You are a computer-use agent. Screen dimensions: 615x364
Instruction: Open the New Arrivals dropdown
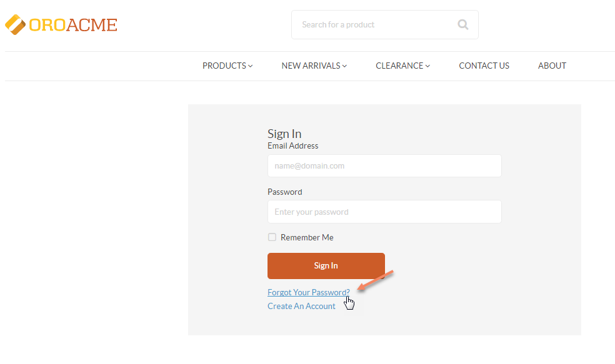314,66
